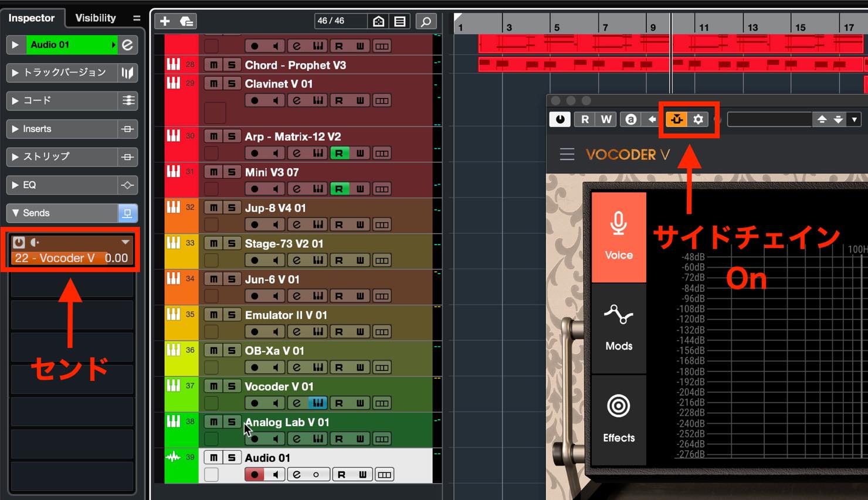Click the Track Versions section icon
The image size is (868, 500).
click(x=127, y=73)
